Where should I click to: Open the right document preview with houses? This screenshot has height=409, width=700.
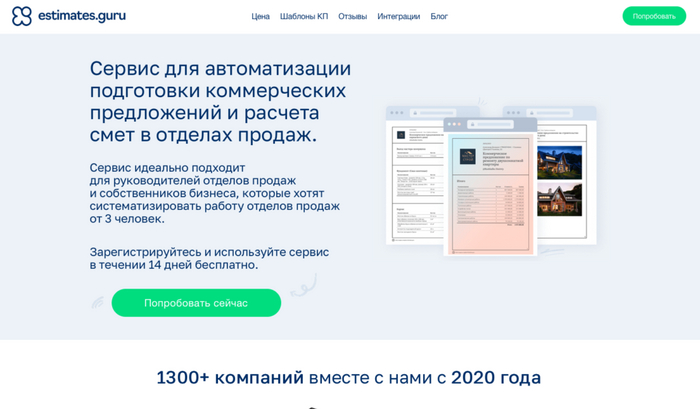coord(566,175)
